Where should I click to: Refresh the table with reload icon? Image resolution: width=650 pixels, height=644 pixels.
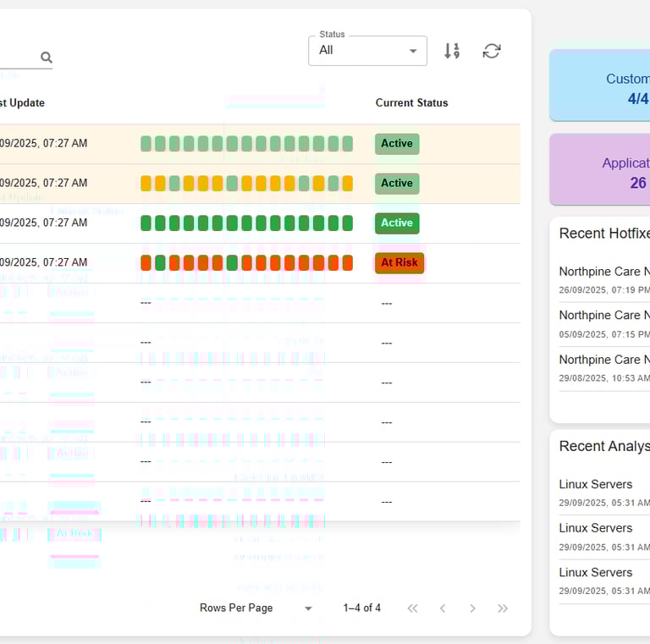click(x=492, y=51)
